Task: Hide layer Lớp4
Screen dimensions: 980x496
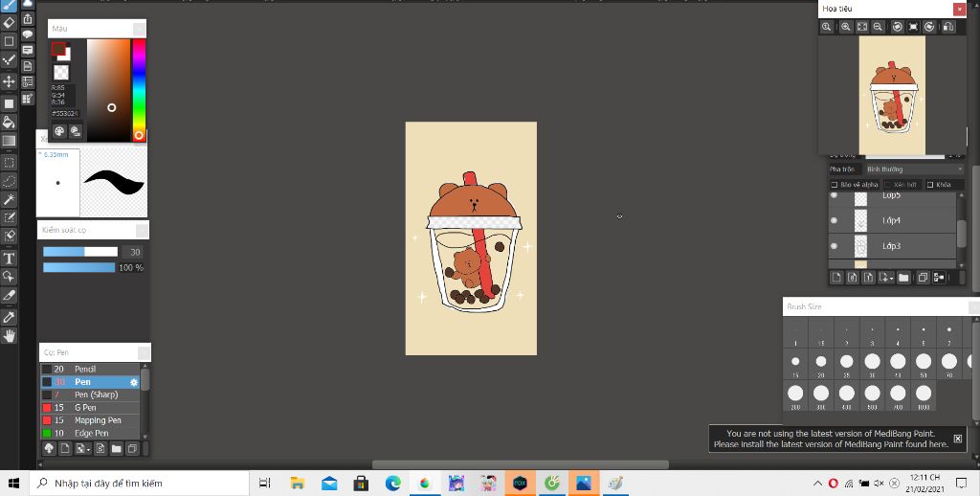Action: 834,220
